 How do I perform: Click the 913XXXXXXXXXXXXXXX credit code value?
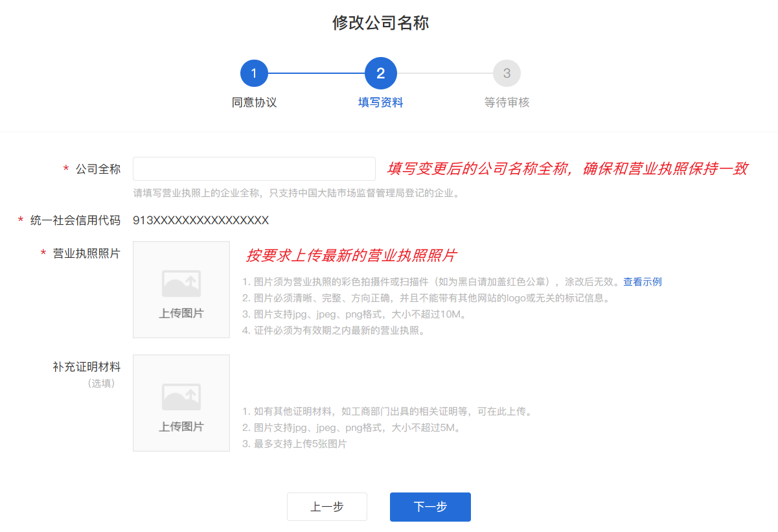coord(201,220)
